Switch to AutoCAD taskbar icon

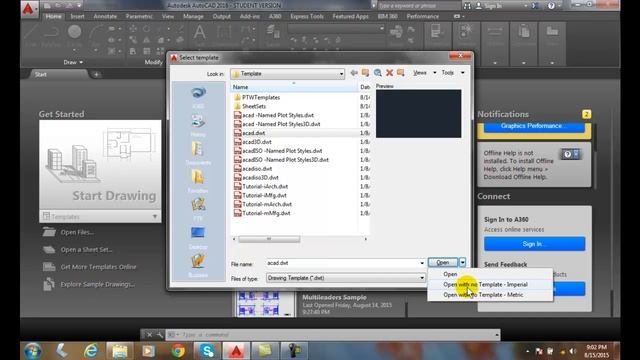[x=236, y=351]
